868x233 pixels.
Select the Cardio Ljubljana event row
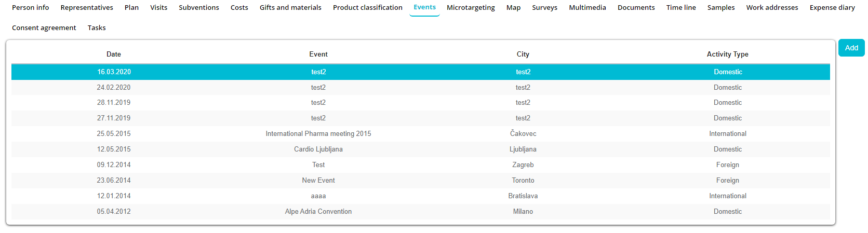(318, 149)
